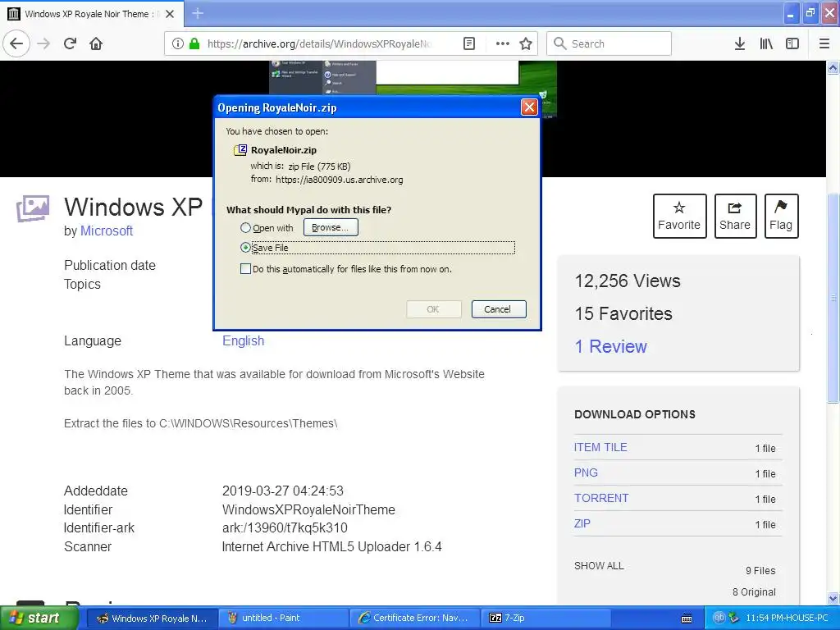Download the TORRENT file option

(x=601, y=498)
